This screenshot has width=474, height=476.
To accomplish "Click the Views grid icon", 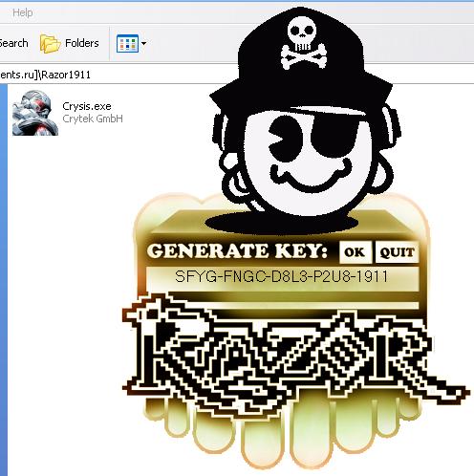I will [127, 43].
